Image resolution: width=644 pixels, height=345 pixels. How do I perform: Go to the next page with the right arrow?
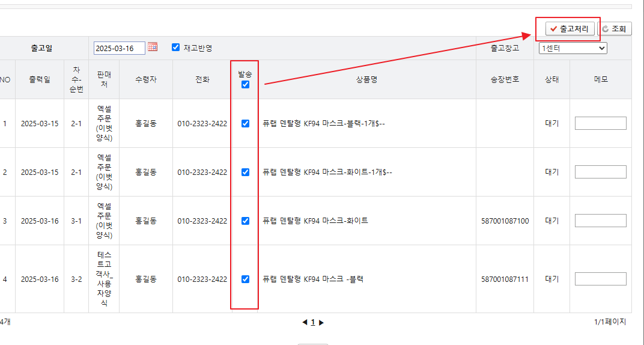(x=321, y=322)
